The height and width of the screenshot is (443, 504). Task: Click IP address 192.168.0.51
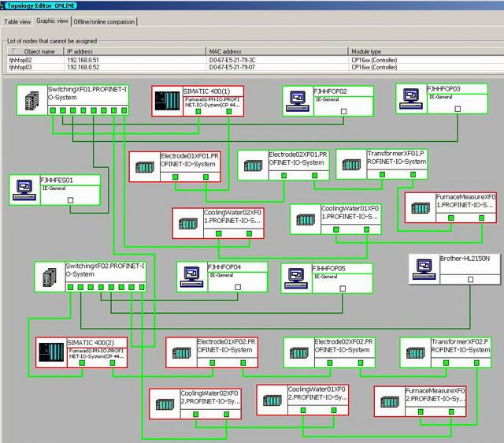pos(83,60)
